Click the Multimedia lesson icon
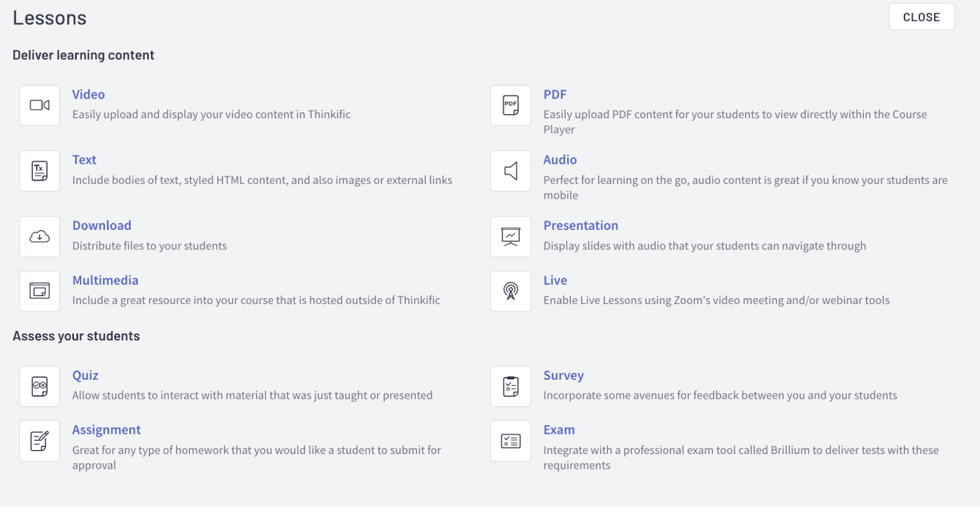980x522 pixels. pos(40,291)
